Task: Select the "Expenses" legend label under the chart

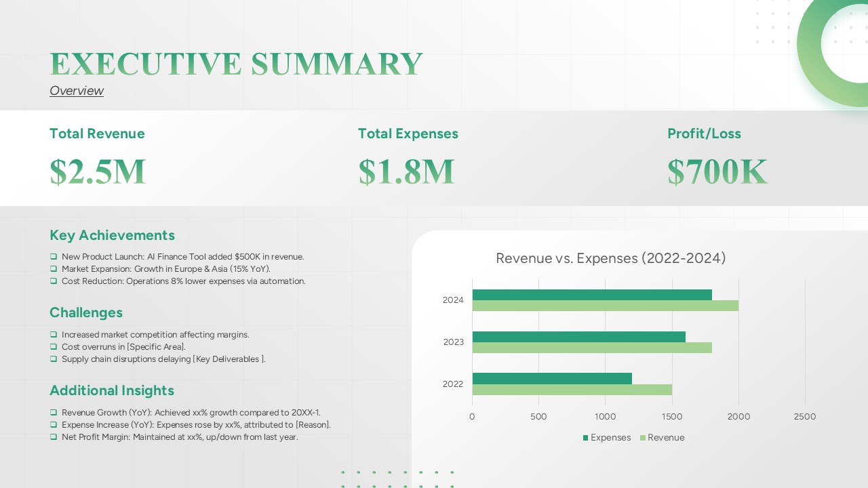Action: (611, 438)
